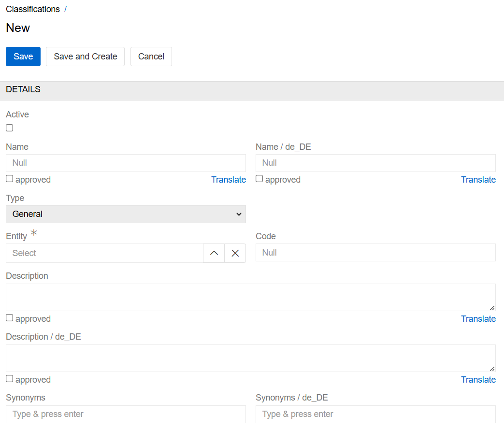Click Translate link beside Name field

pos(229,180)
